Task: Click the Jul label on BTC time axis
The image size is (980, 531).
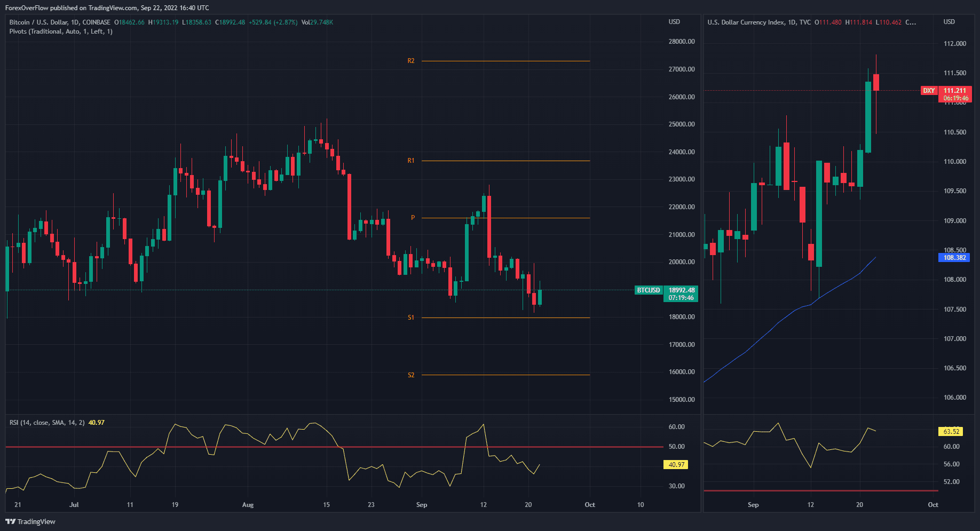Action: (x=74, y=505)
